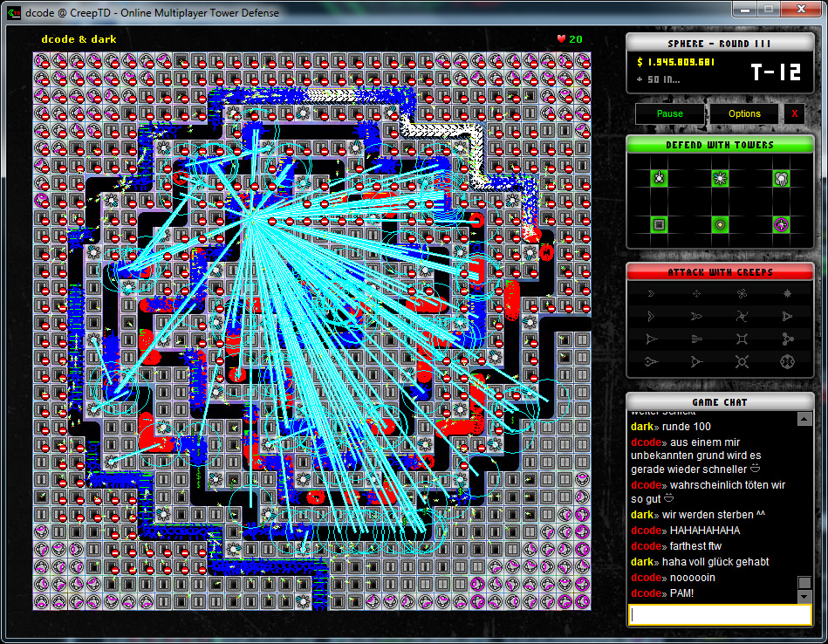Select the grey cloud-shaped tower icon
The image size is (828, 644).
point(781,179)
